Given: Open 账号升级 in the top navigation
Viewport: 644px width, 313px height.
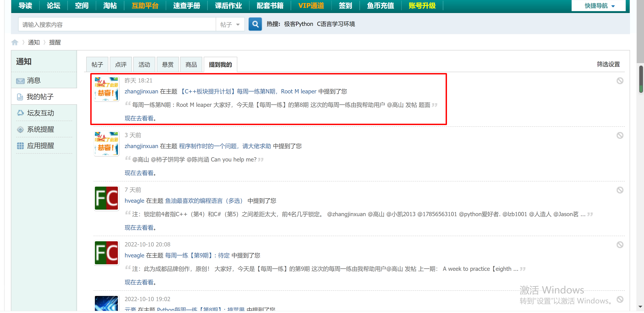Looking at the screenshot, I should 422,6.
